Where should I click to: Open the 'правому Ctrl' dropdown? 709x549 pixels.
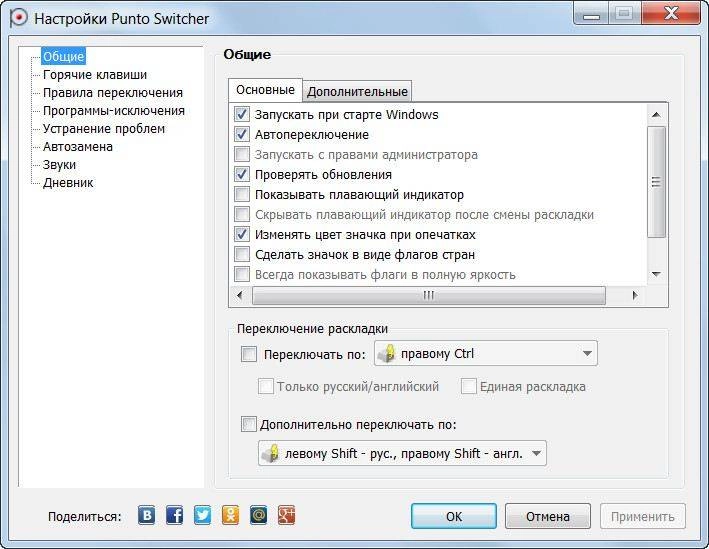(x=486, y=354)
